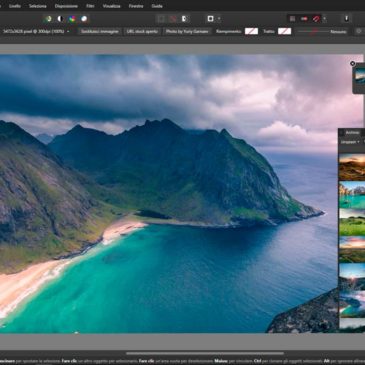
Task: Select the turquoise lagoon stock thumbnail
Action: click(352, 194)
